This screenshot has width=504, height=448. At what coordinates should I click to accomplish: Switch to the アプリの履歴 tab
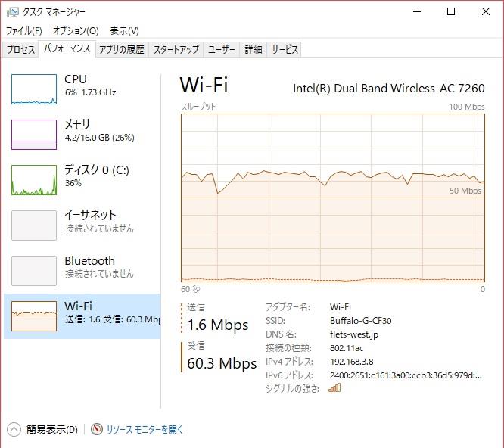click(122, 49)
